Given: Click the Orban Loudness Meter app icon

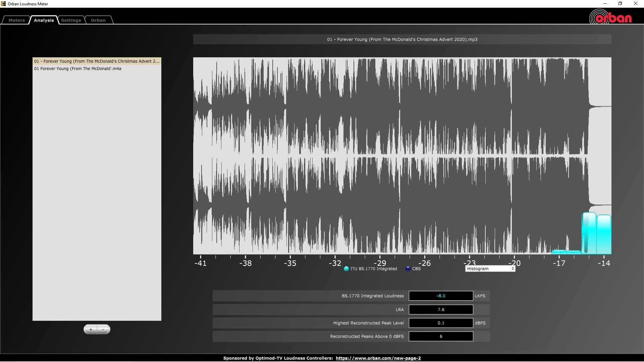Looking at the screenshot, I should click(3, 4).
